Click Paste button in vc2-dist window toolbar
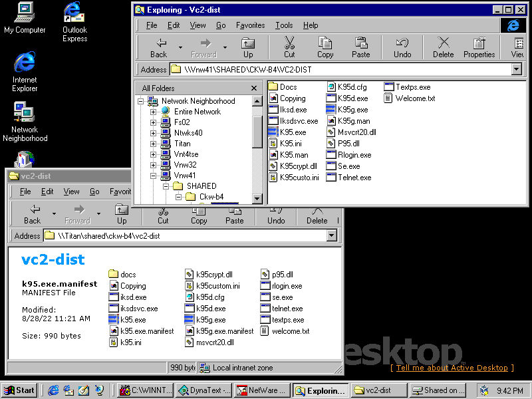Image resolution: width=532 pixels, height=399 pixels. click(x=235, y=217)
